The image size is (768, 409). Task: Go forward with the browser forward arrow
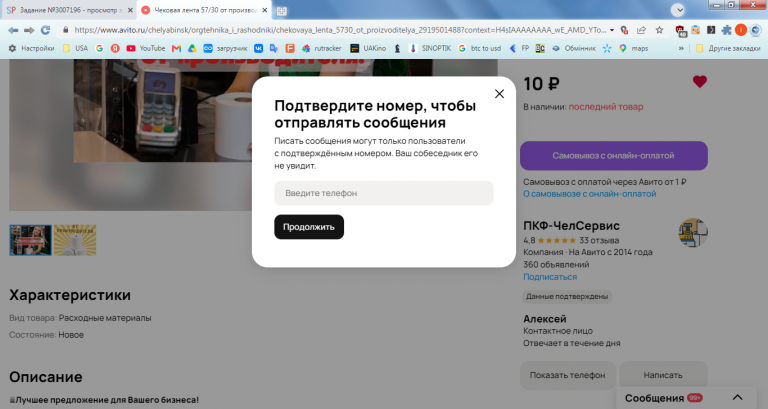(29, 30)
